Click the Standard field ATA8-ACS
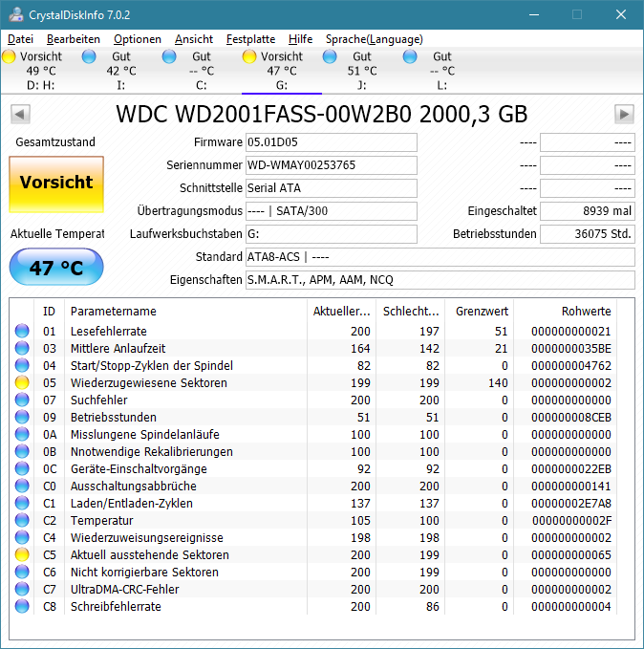 coord(440,257)
